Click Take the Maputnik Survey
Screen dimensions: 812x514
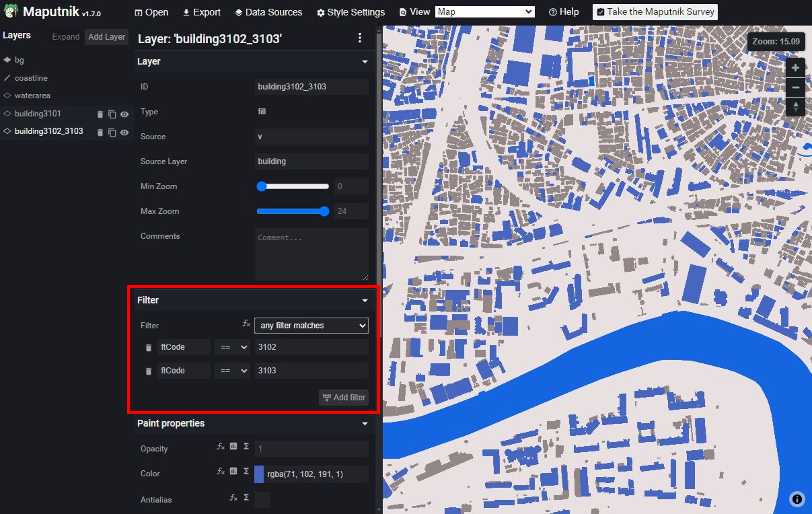click(654, 12)
